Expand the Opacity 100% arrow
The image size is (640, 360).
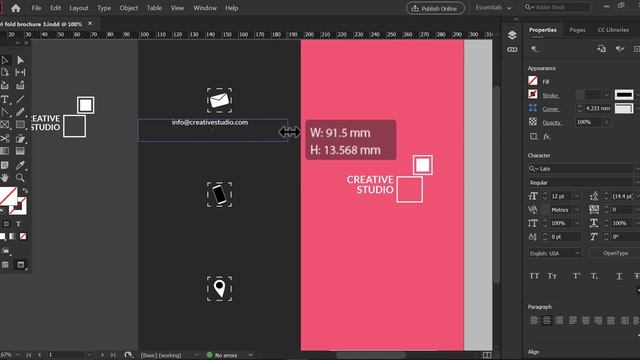pyautogui.click(x=606, y=122)
